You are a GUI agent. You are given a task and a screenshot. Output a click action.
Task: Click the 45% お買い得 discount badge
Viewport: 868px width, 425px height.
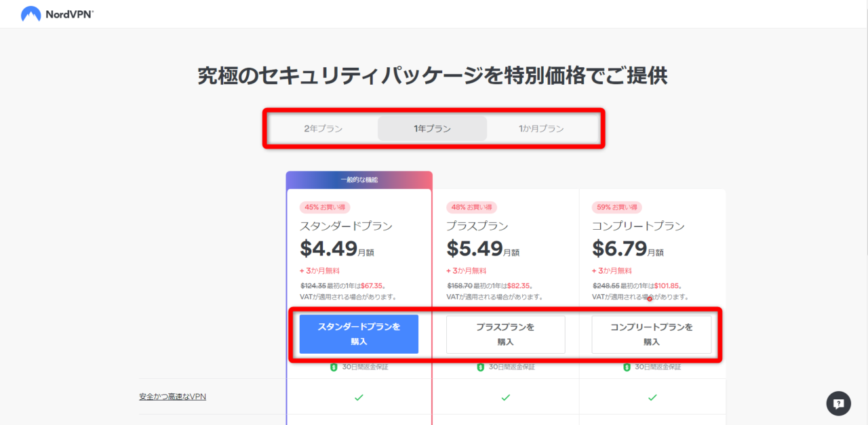(x=325, y=207)
